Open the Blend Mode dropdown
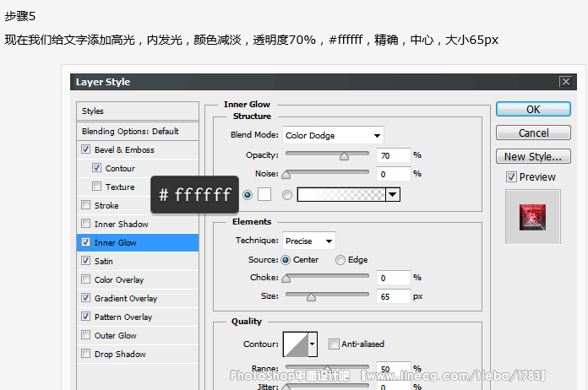 [332, 135]
